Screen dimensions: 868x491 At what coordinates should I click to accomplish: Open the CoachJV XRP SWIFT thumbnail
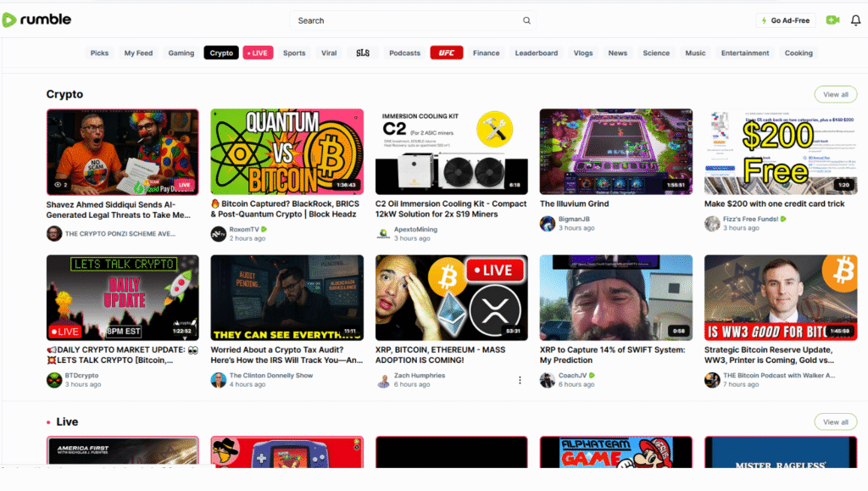[x=615, y=298]
